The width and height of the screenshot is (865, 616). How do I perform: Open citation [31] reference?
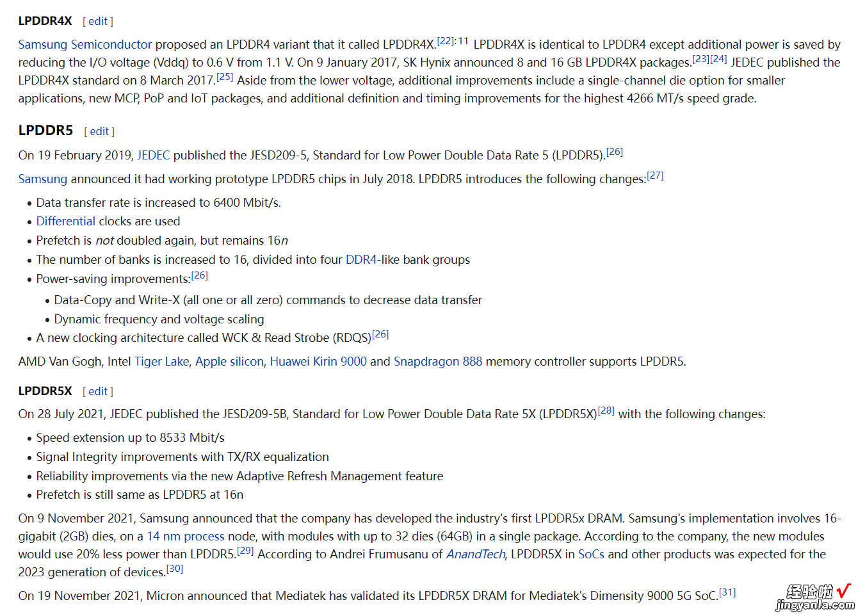coord(727,592)
